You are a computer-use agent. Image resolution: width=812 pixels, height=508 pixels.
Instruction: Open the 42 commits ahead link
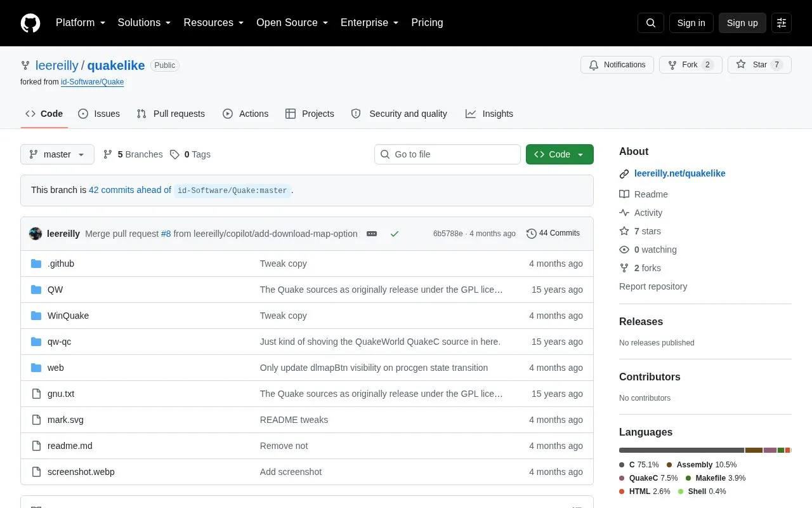pos(130,190)
